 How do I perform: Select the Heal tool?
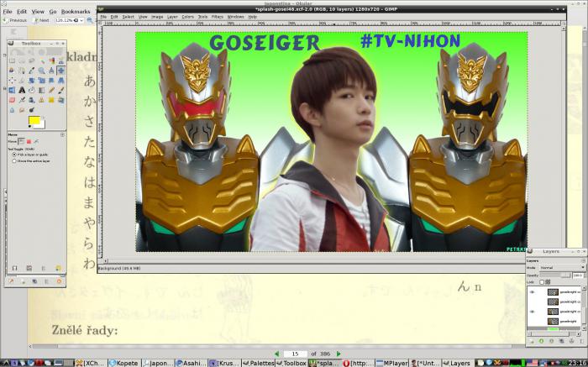coord(51,100)
